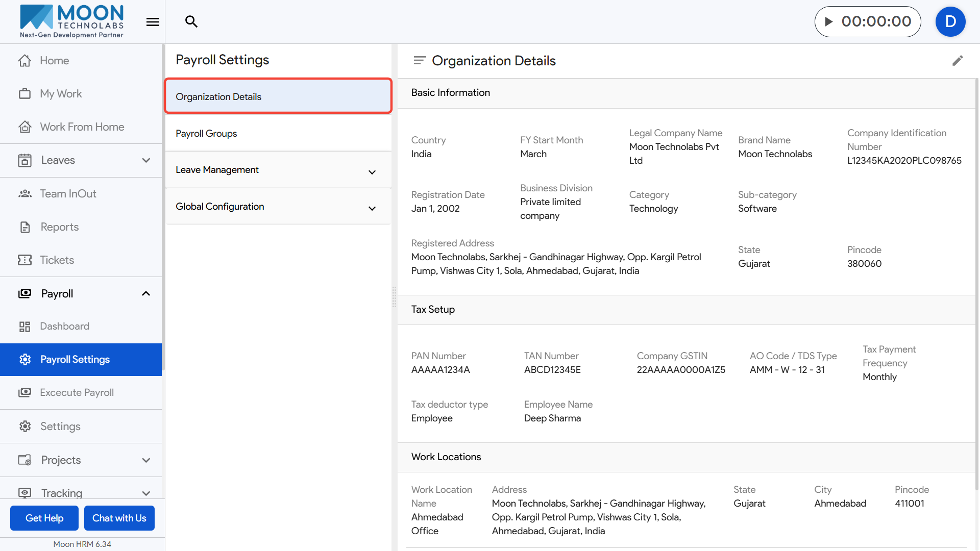Start the timer play button
Image resolution: width=980 pixels, height=551 pixels.
(x=829, y=21)
